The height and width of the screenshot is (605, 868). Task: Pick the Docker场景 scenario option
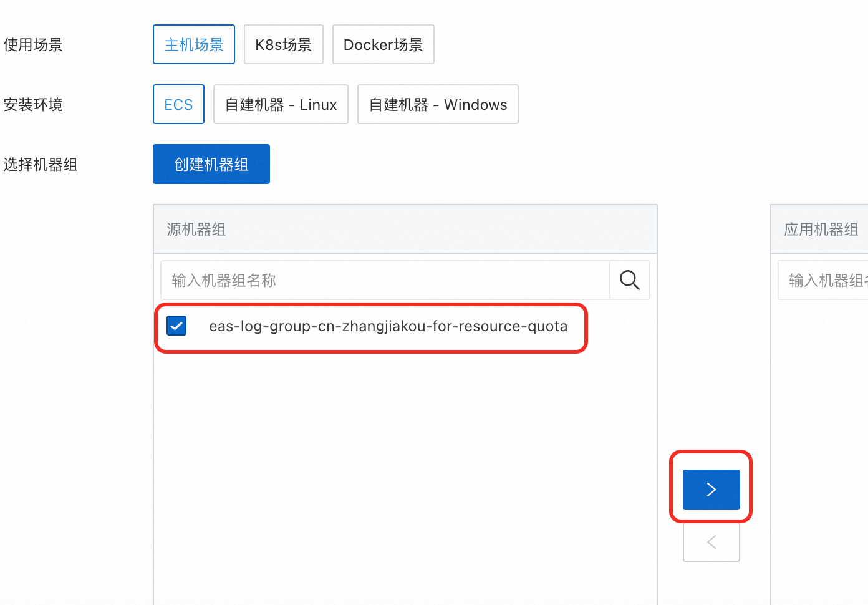click(383, 44)
